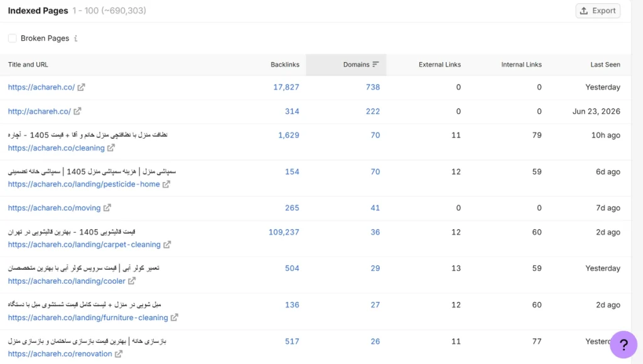This screenshot has width=643, height=364.
Task: Export the indexed pages list
Action: click(598, 11)
